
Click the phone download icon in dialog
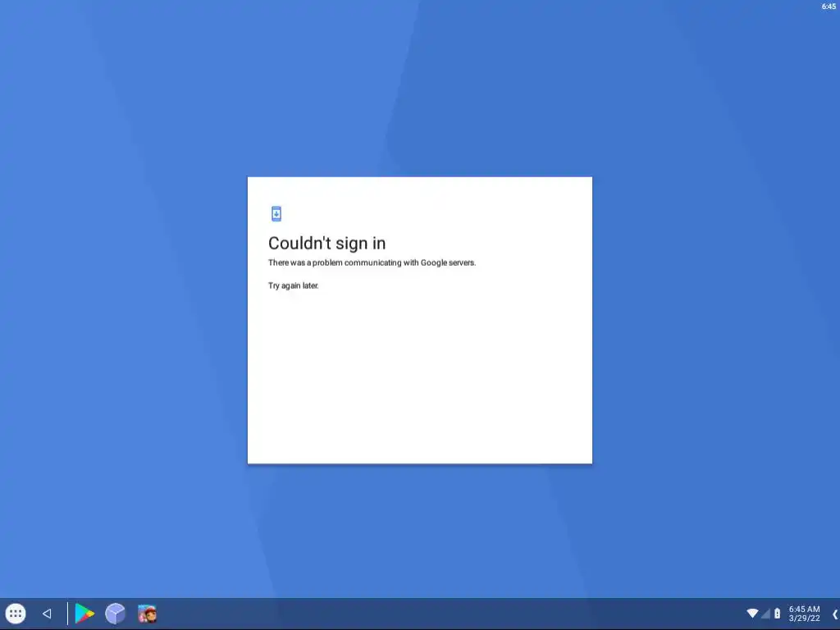[276, 214]
